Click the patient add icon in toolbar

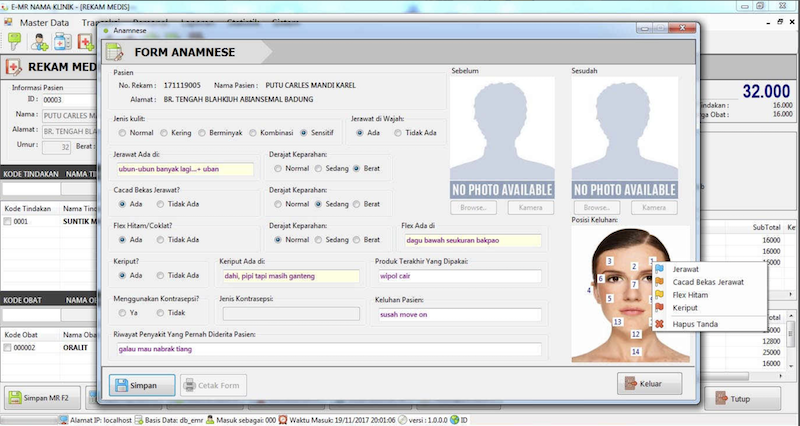point(40,41)
